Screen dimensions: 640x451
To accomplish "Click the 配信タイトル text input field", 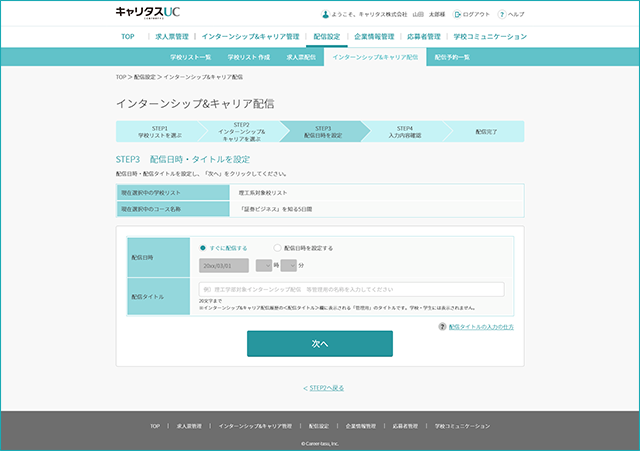I will pos(351,289).
